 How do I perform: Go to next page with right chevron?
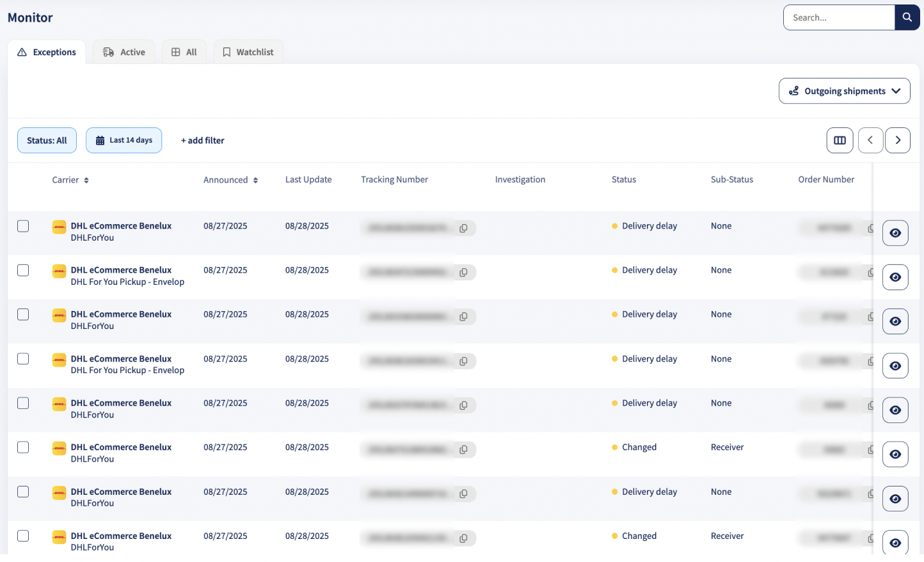pyautogui.click(x=898, y=140)
